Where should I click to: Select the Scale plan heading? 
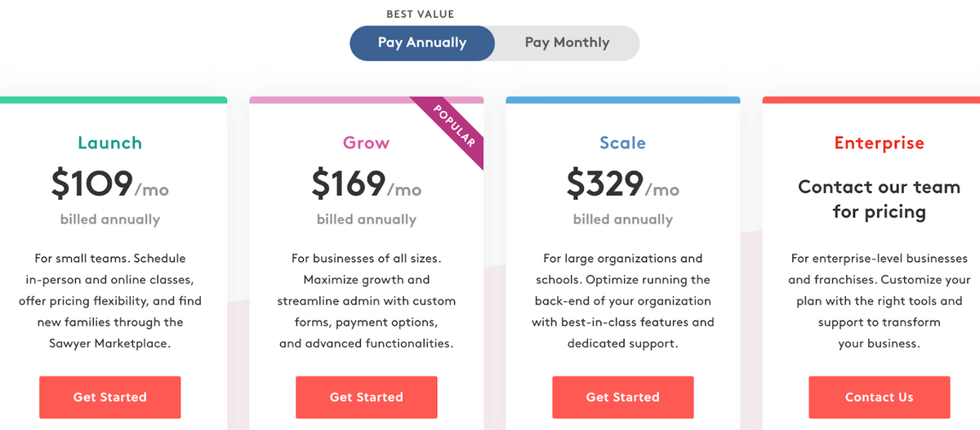(623, 143)
